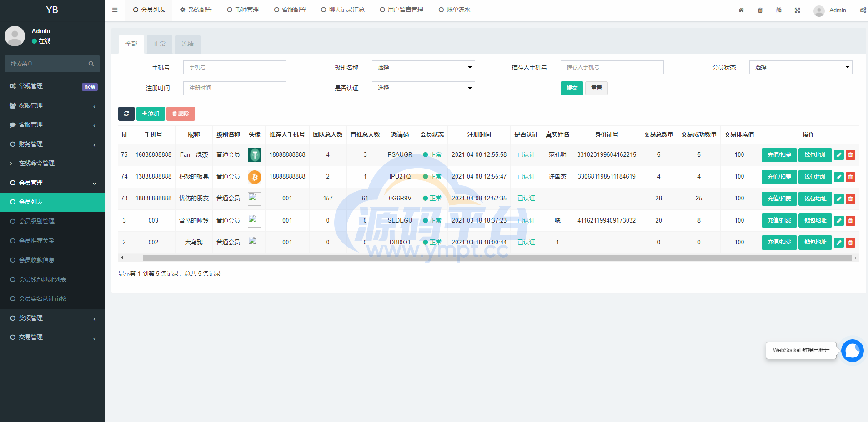Edit member 002 with pencil icon
This screenshot has width=868, height=422.
click(839, 243)
